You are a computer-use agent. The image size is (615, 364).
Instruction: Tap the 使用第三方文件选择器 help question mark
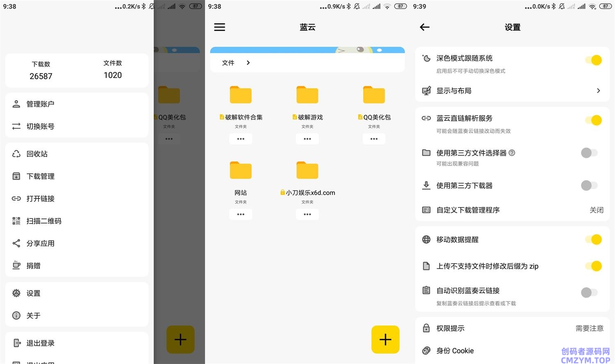512,153
